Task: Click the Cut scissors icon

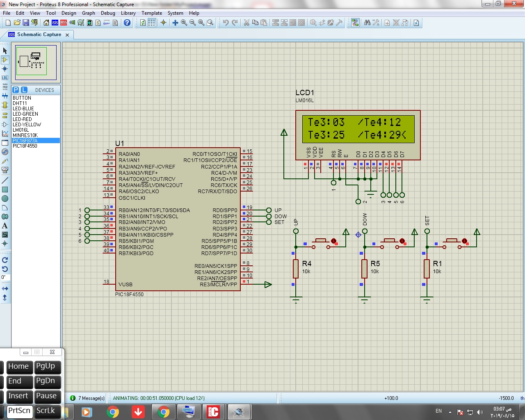Action: point(247,23)
